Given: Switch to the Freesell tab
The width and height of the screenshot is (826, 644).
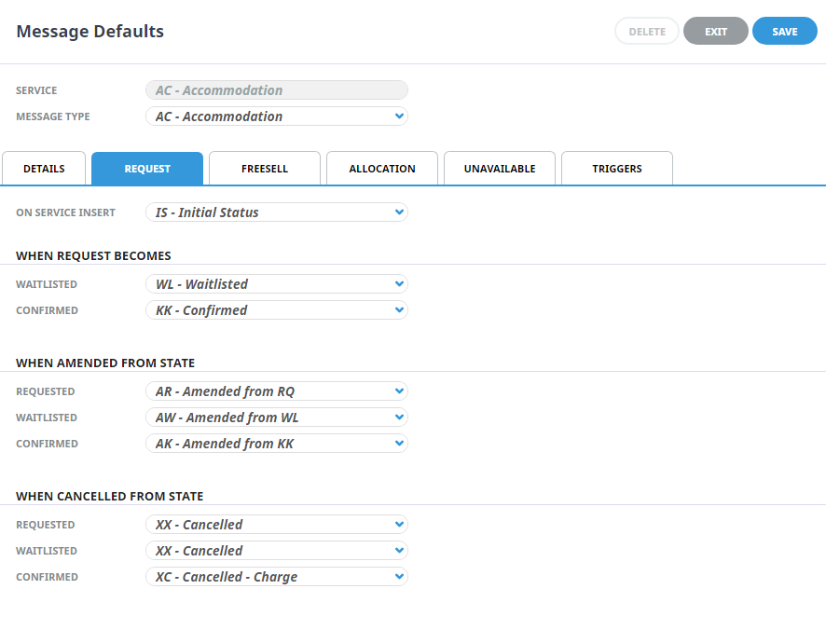Looking at the screenshot, I should (x=265, y=169).
